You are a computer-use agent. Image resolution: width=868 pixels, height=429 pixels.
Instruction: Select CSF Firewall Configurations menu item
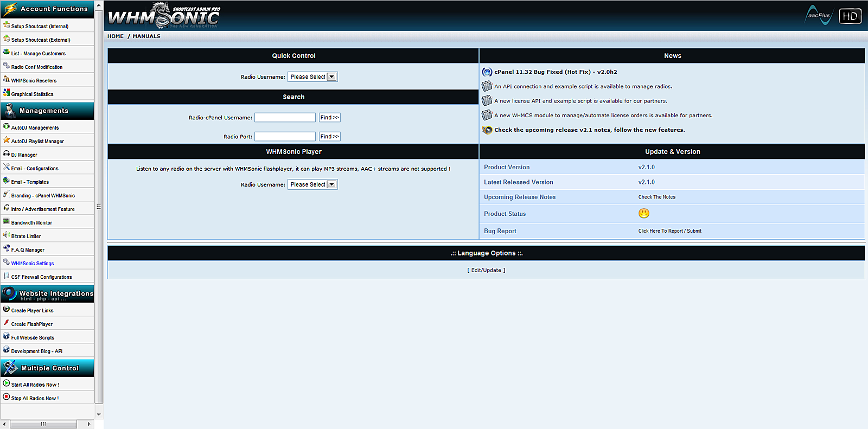[41, 277]
